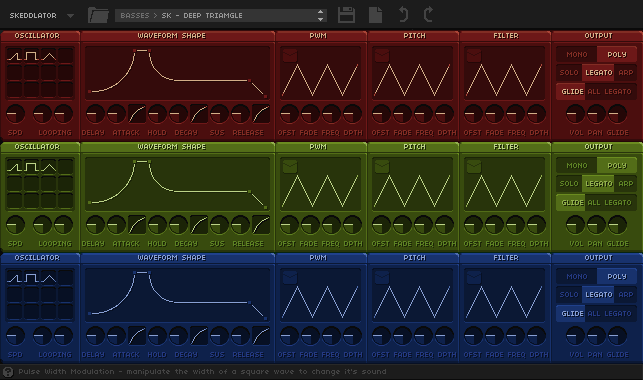Viewport: 643px width, 380px height.
Task: Adjust the red FILTER FREQ knob
Action: pyautogui.click(x=515, y=114)
